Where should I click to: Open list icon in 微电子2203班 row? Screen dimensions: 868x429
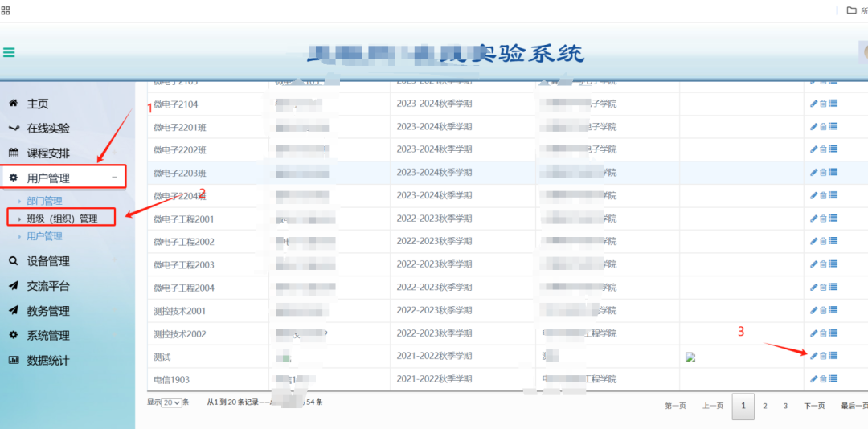point(833,173)
